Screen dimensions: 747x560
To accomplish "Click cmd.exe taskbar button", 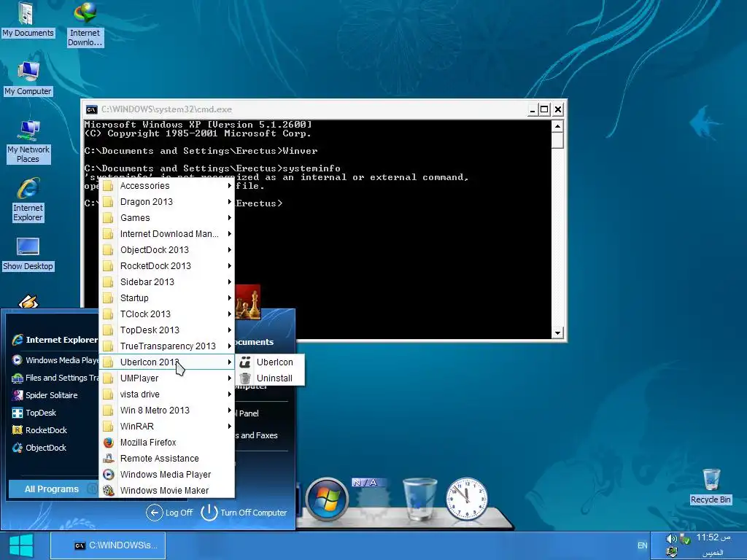I will pos(108,545).
